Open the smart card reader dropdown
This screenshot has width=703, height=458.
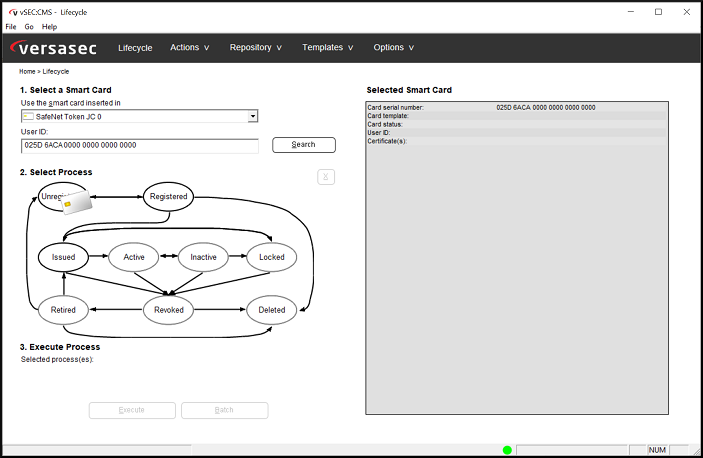tap(253, 117)
